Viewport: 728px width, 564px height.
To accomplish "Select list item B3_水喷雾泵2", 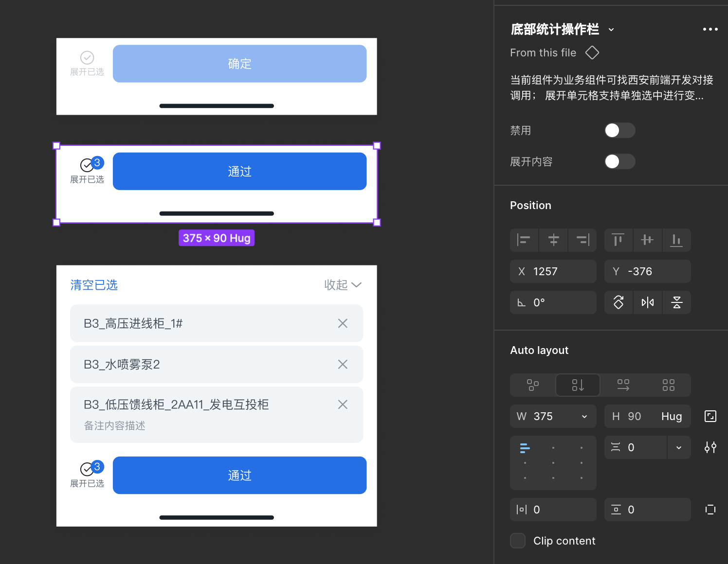I will pos(217,364).
